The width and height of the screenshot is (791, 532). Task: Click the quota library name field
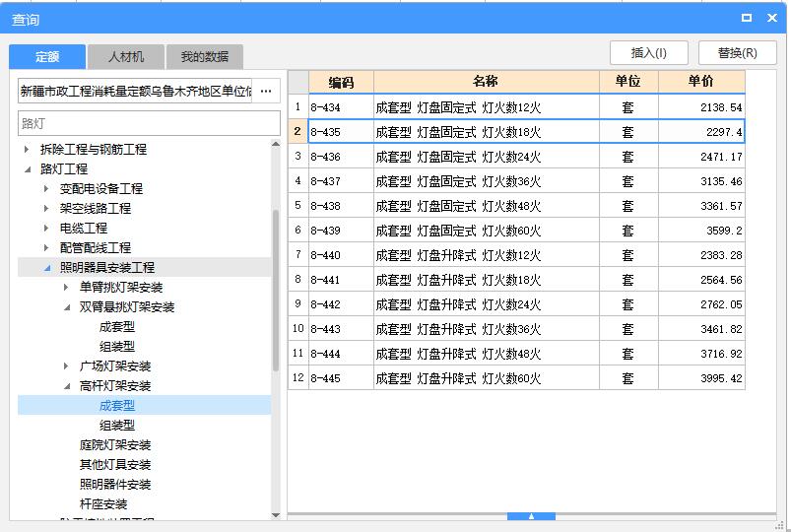tap(135, 92)
